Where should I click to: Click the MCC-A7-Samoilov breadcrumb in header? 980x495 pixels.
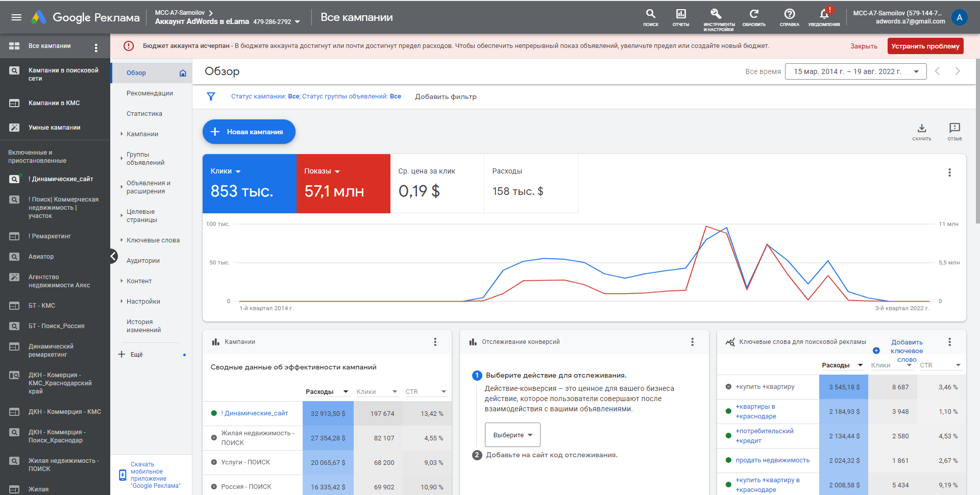tap(180, 13)
